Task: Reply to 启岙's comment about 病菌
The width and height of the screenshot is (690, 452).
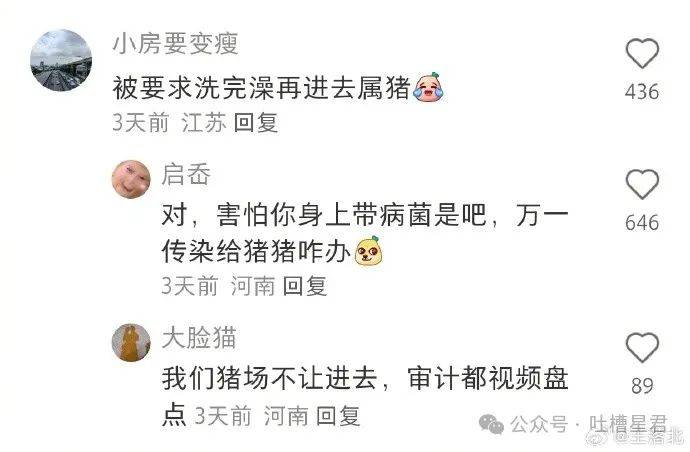Action: click(305, 286)
